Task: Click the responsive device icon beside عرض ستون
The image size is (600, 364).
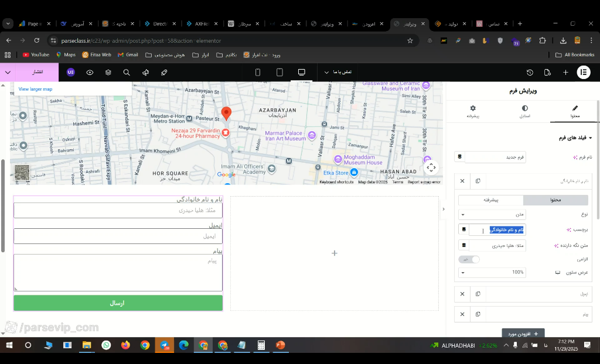Action: [x=558, y=273]
